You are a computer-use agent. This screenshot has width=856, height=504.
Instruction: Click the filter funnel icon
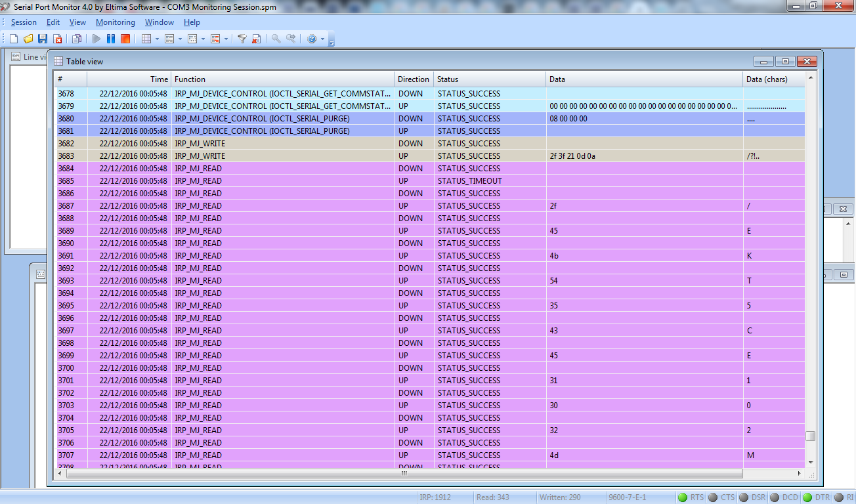[x=242, y=39]
